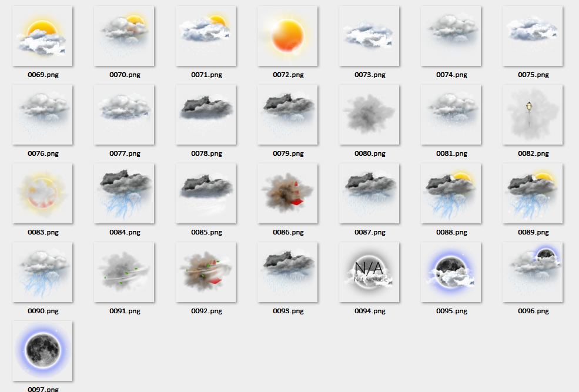
Task: Click the 0096.png file name
Action: pos(533,311)
